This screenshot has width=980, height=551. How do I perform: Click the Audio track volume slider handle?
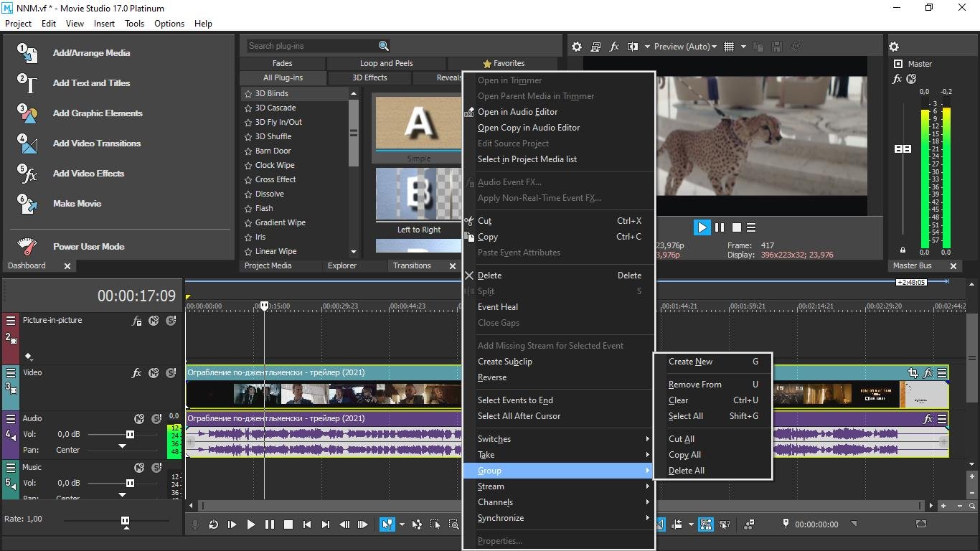tap(130, 434)
